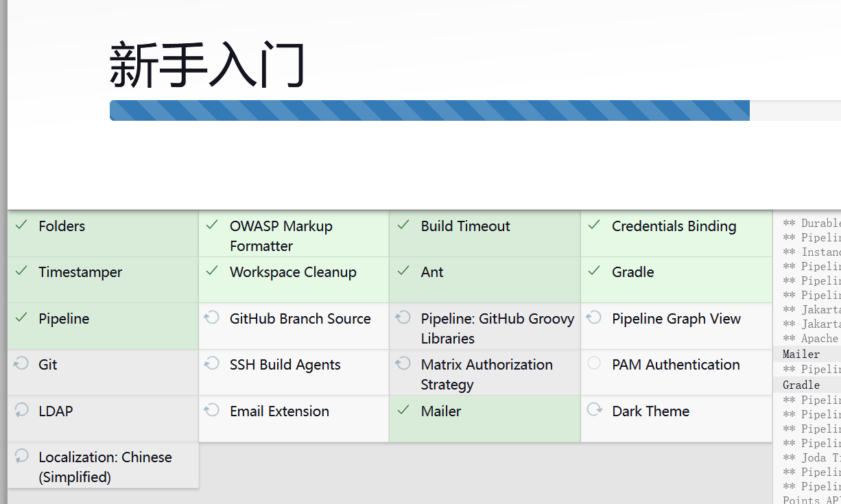Click the checkmark next to Build Timeout
This screenshot has width=841, height=504.
[403, 225]
